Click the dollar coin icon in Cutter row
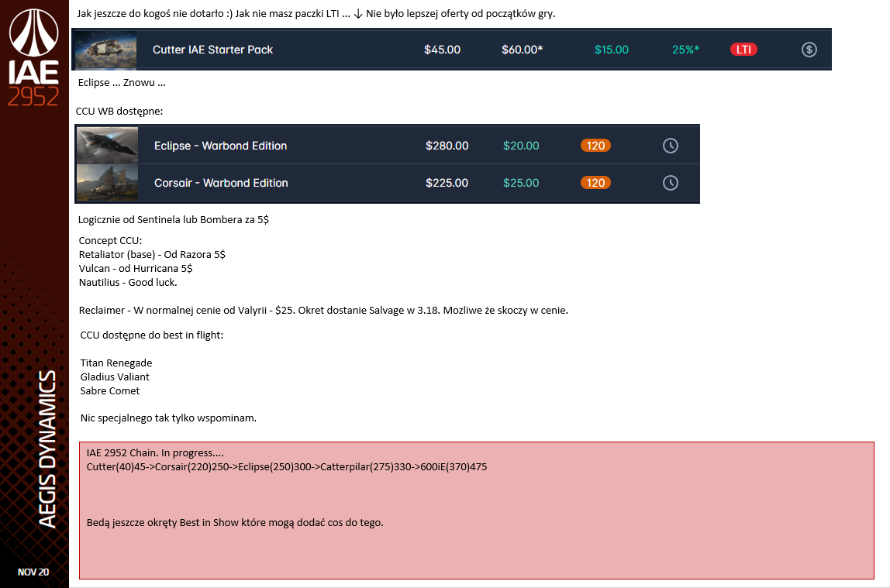Viewport: 890px width, 588px height. click(809, 50)
